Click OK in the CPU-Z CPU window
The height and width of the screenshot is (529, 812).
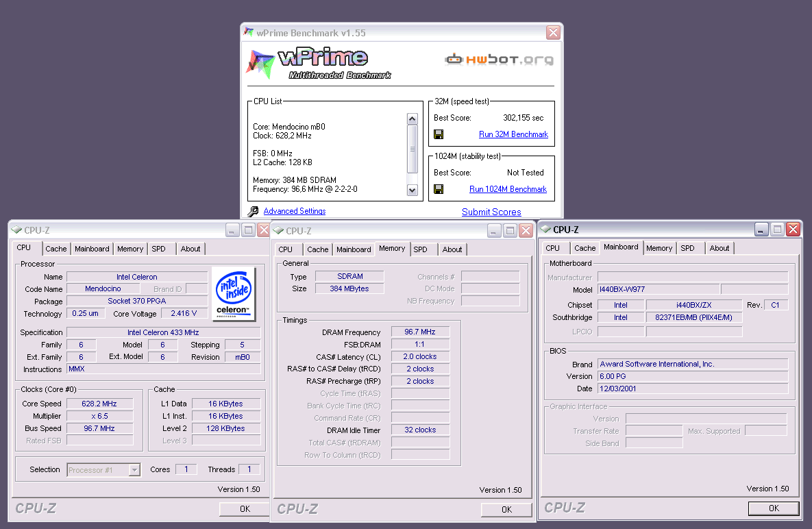tap(245, 509)
